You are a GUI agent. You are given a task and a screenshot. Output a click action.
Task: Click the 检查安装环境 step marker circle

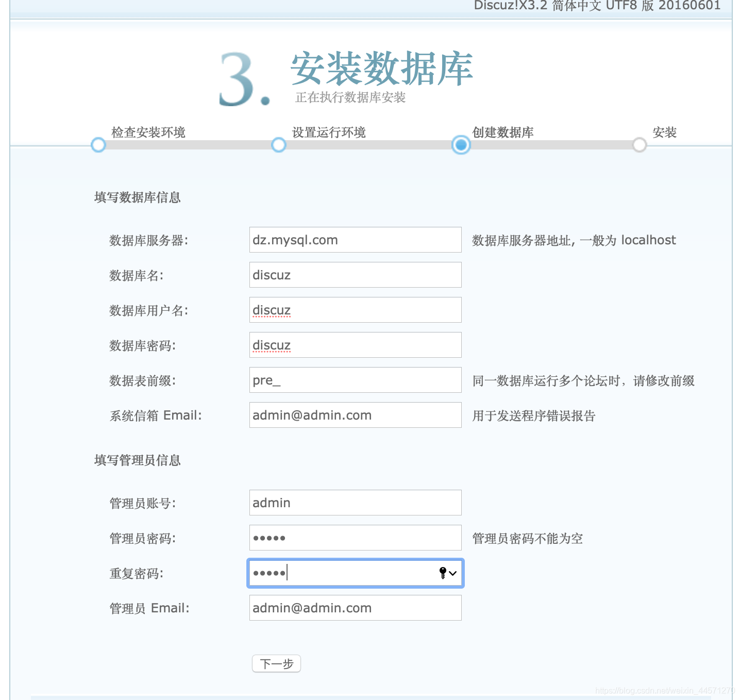click(98, 145)
